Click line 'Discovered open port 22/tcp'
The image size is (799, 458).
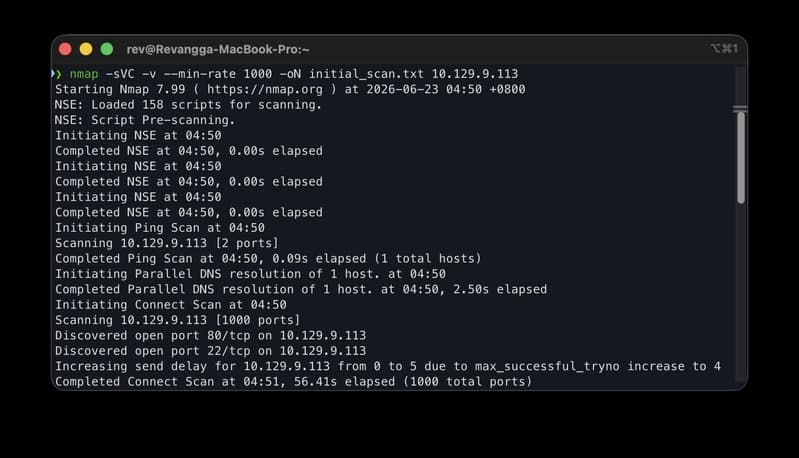pos(210,351)
